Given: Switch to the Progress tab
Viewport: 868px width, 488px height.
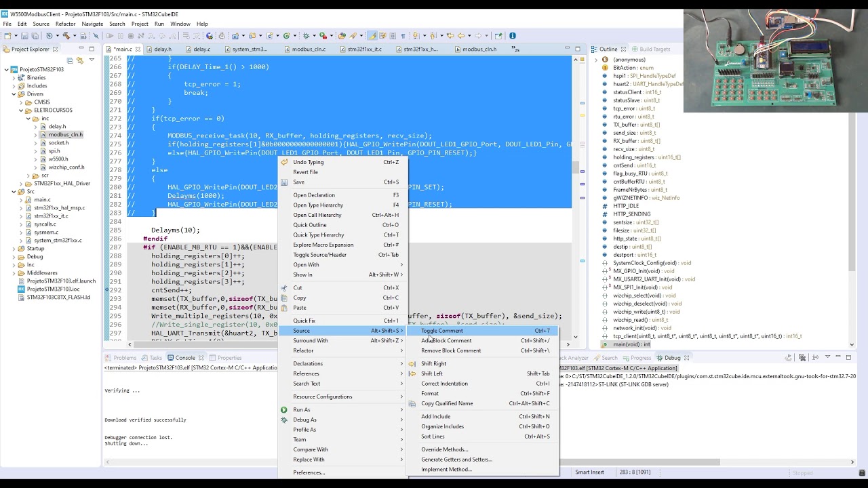Looking at the screenshot, I should [637, 358].
